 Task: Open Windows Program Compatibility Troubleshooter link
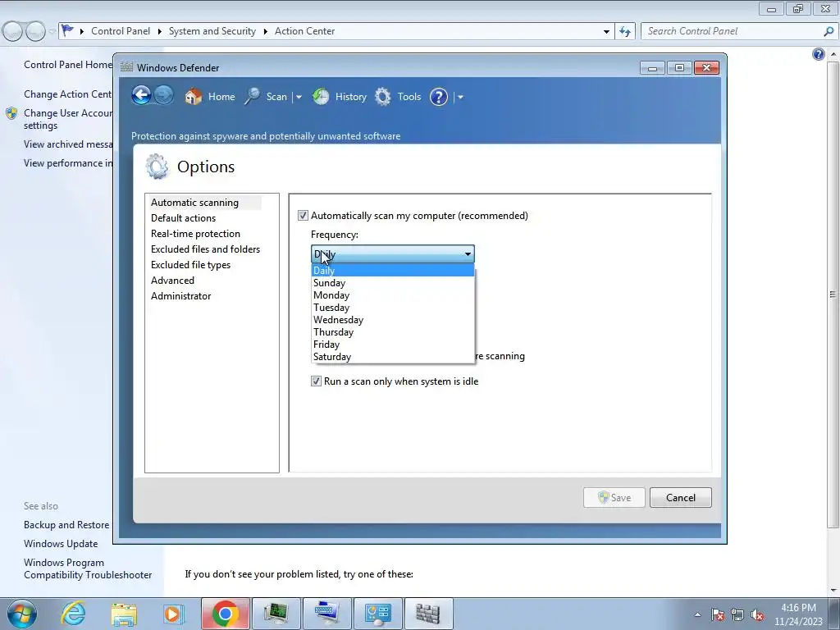pyautogui.click(x=88, y=569)
